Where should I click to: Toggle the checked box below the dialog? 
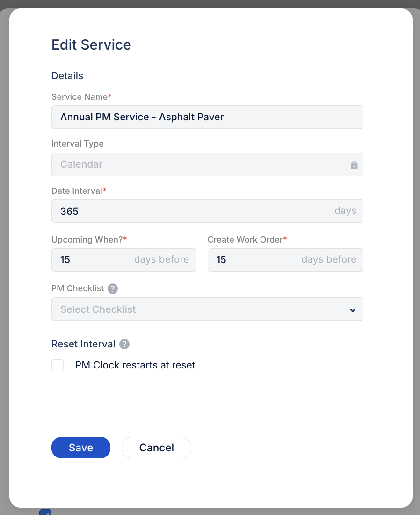click(45, 513)
